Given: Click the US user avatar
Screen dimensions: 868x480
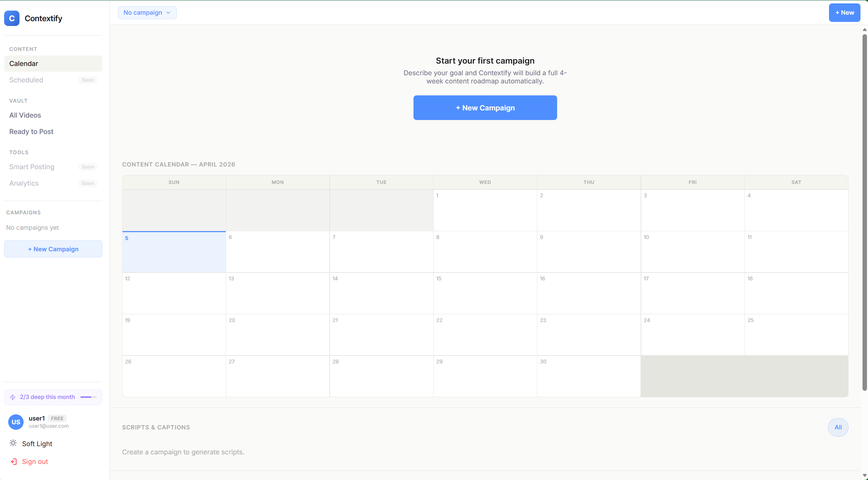Looking at the screenshot, I should point(16,422).
